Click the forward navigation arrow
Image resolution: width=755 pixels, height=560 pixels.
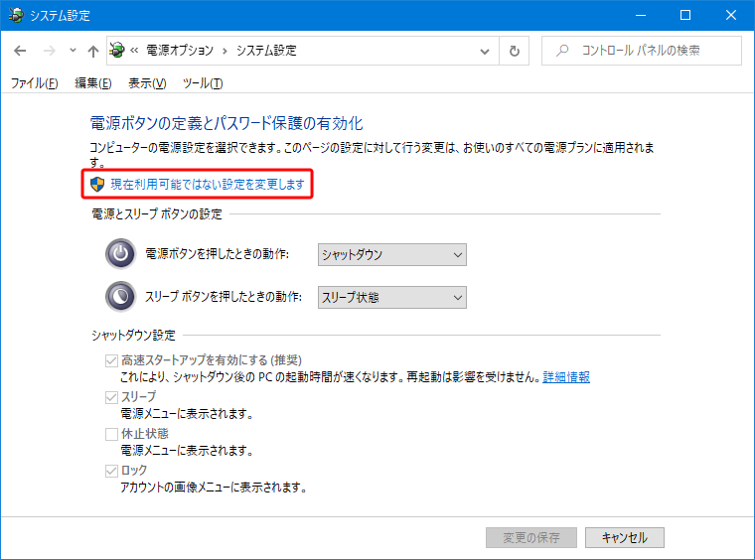pos(49,51)
